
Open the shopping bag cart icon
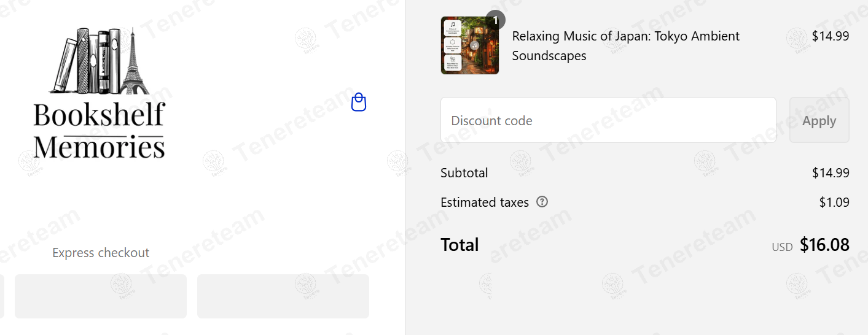pyautogui.click(x=359, y=102)
